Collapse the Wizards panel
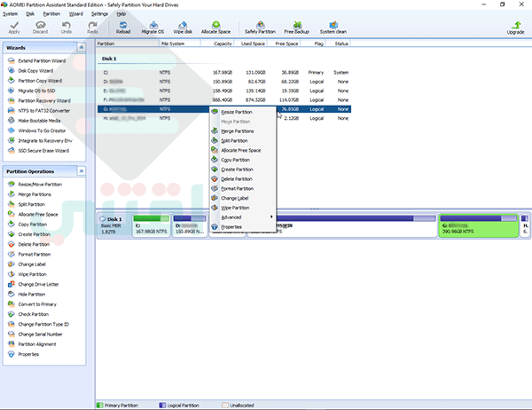This screenshot has height=410, width=532. 81,48
